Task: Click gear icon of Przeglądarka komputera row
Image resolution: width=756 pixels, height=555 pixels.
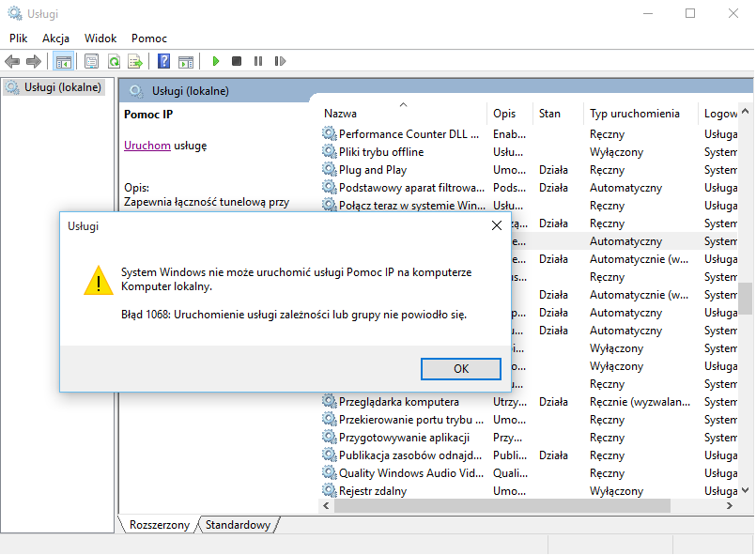Action: point(330,401)
